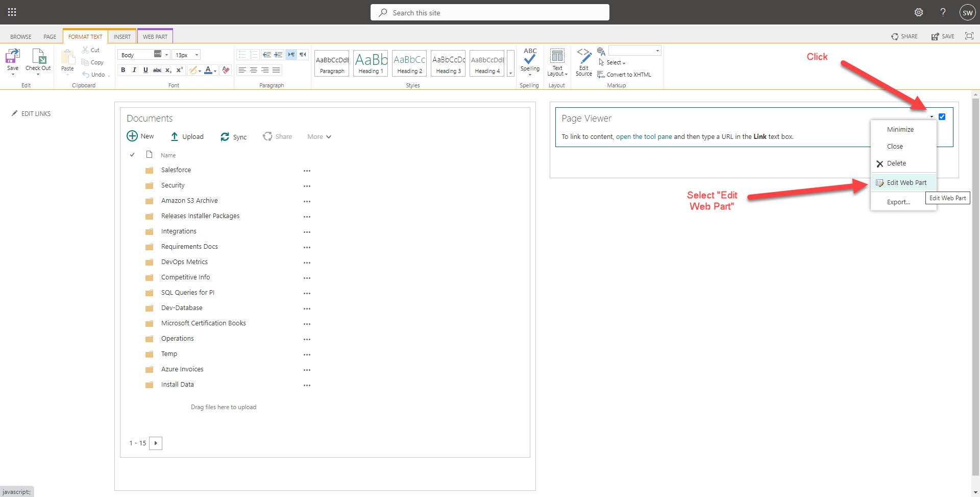Center the paragraph text

(x=254, y=70)
